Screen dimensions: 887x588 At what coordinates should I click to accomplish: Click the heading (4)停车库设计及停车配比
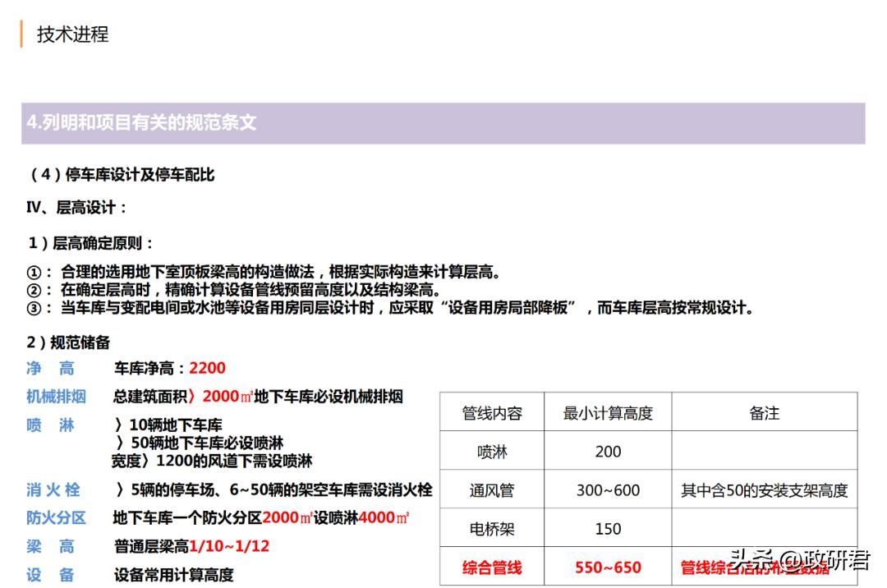point(122,174)
